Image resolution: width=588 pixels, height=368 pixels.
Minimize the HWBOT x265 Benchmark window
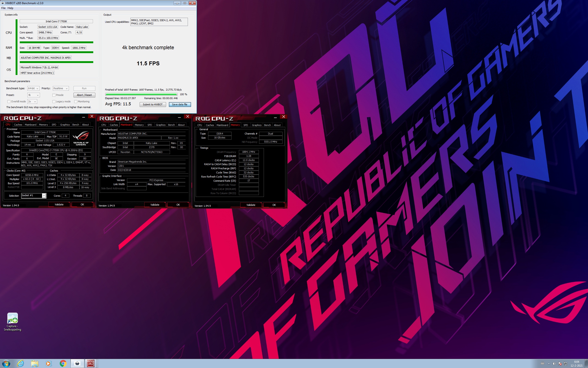click(177, 3)
